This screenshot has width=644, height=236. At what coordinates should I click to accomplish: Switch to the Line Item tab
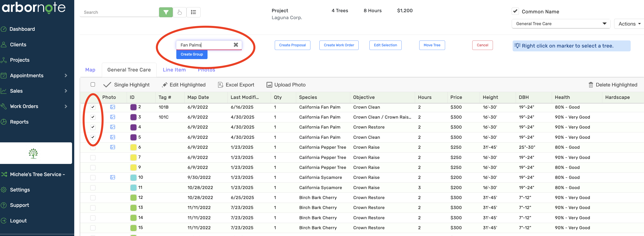pyautogui.click(x=174, y=70)
